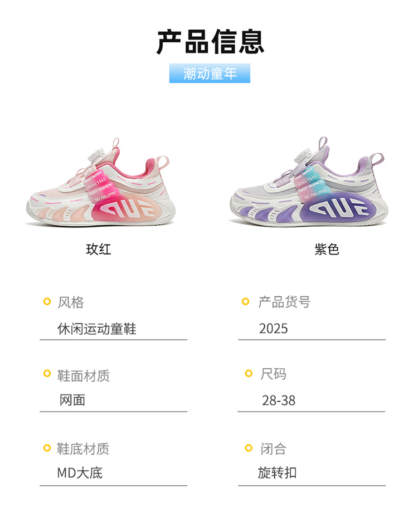Screen dimensions: 418x532
Task: Click the pink 玫红 sneaker image
Action: [101, 183]
